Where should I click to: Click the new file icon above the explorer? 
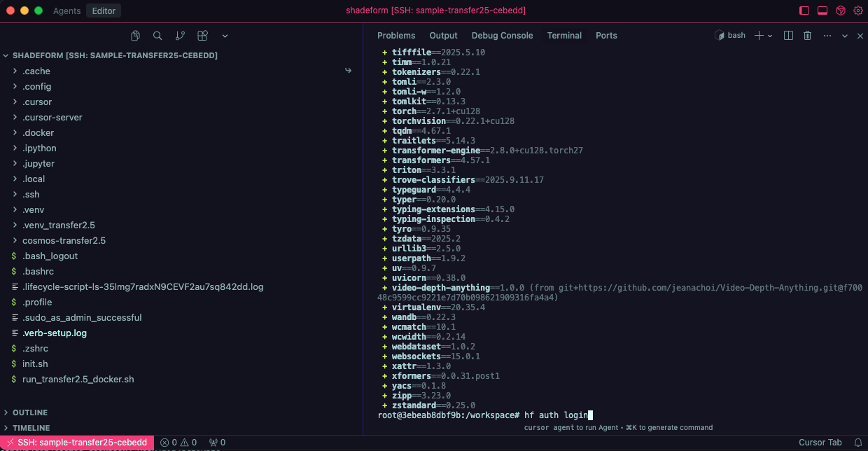pyautogui.click(x=135, y=35)
